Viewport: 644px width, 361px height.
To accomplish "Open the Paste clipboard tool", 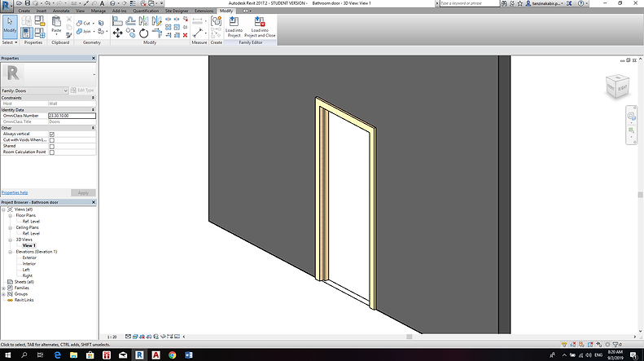I will pyautogui.click(x=56, y=25).
